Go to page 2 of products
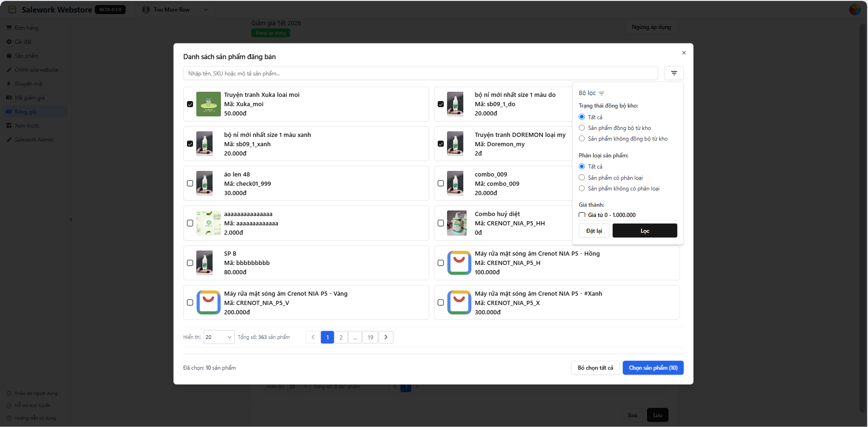 coord(341,337)
